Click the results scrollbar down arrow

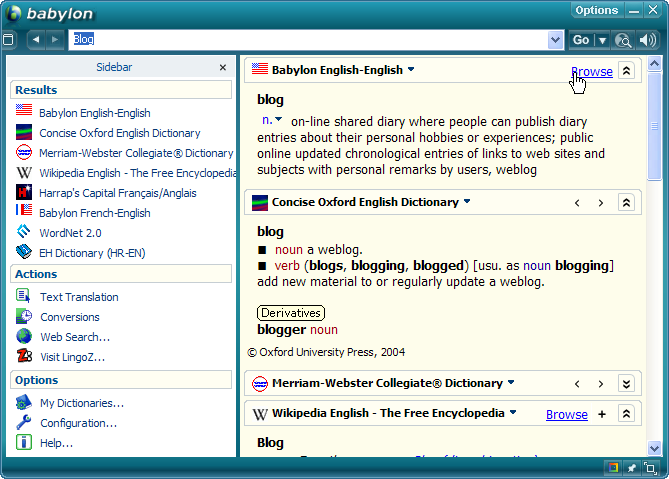pyautogui.click(x=654, y=448)
